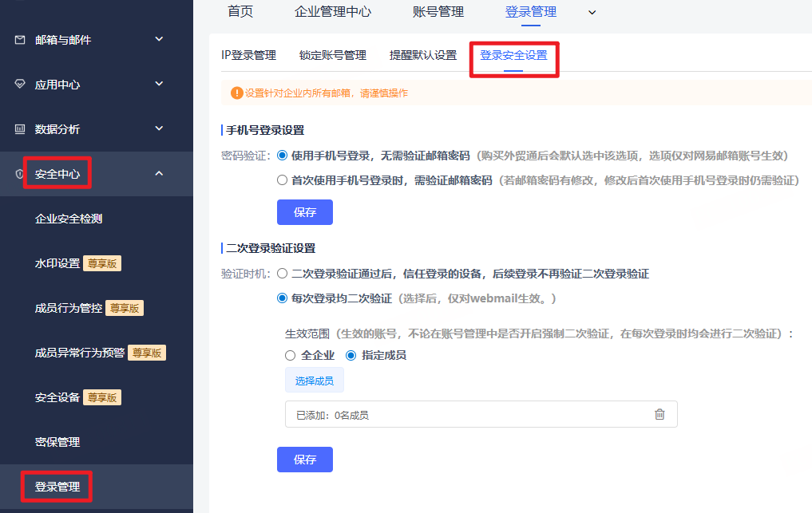Expand the 邮箱与邮件 sidebar section
Screen dimensions: 812x513
[159, 39]
